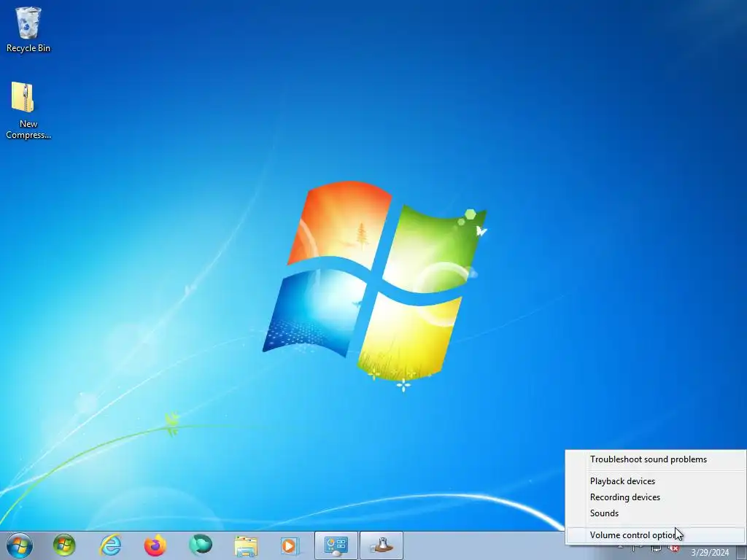Click the green Windows orb taskbar shortcut
This screenshot has height=560, width=747.
click(64, 545)
